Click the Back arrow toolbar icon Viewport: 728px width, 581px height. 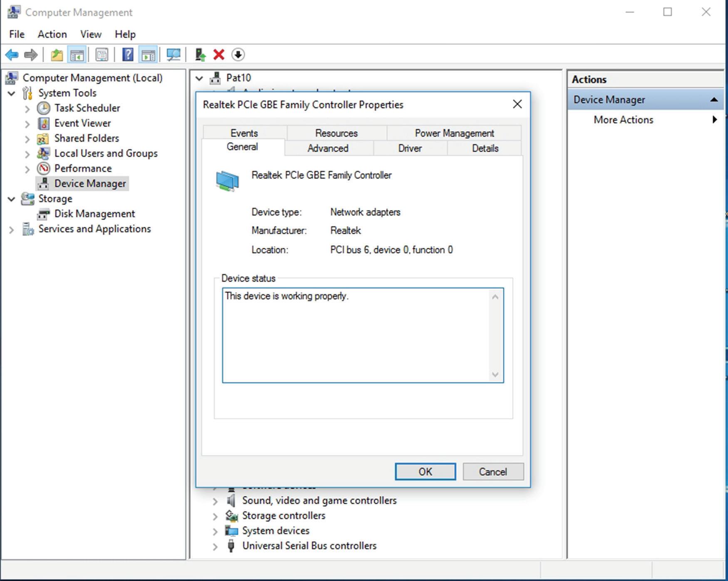[12, 54]
